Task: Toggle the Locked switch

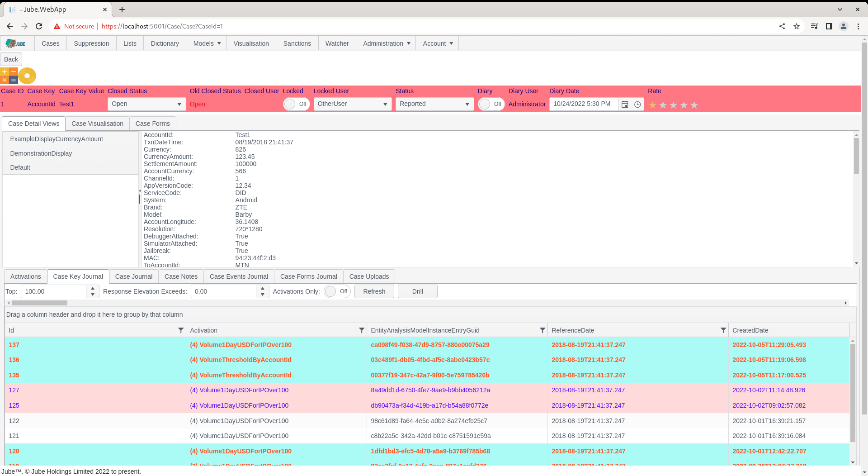Action: coord(297,104)
